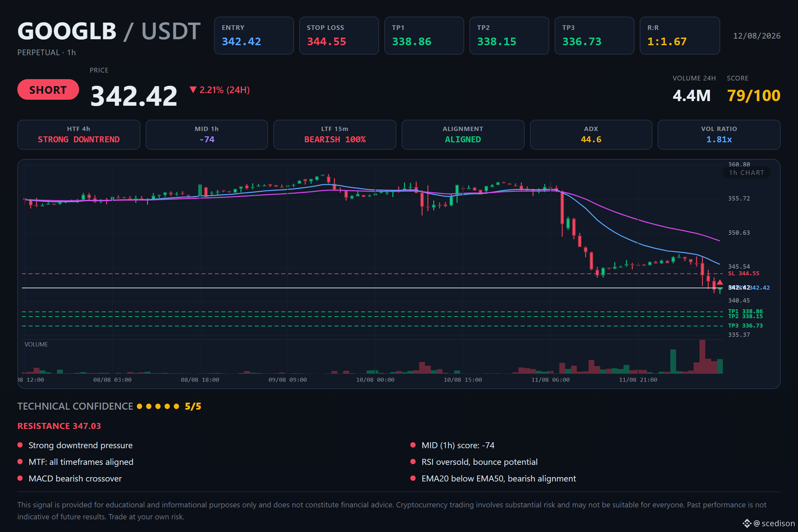Click the 350.63 price axis label

point(739,233)
